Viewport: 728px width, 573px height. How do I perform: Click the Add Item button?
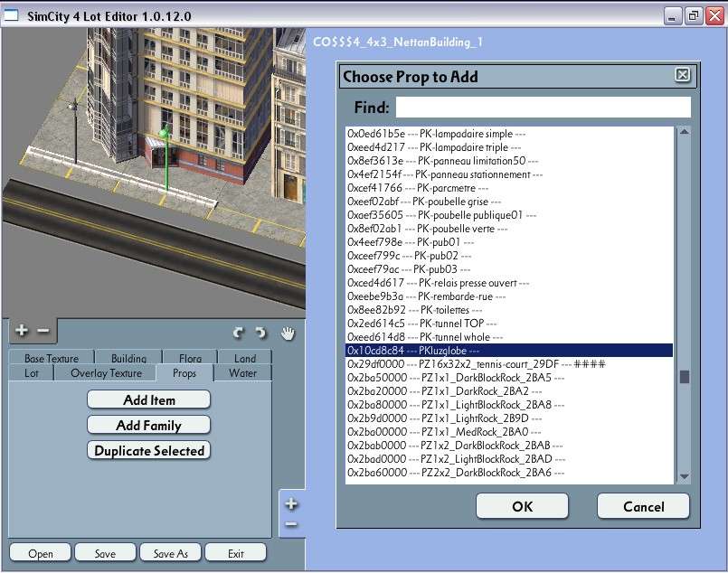coord(148,399)
